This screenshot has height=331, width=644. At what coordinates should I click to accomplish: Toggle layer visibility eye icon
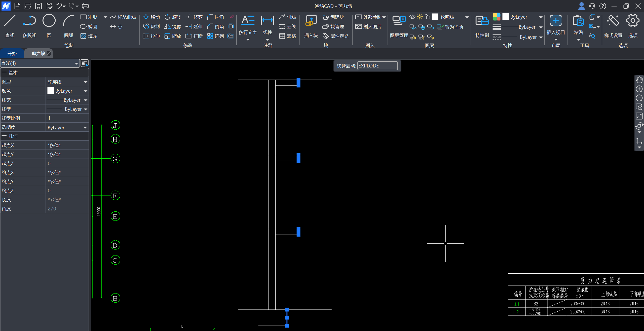412,17
